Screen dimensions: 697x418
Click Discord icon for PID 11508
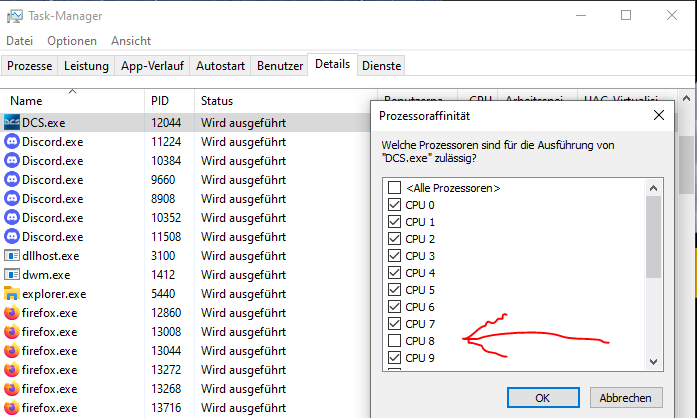(12, 237)
